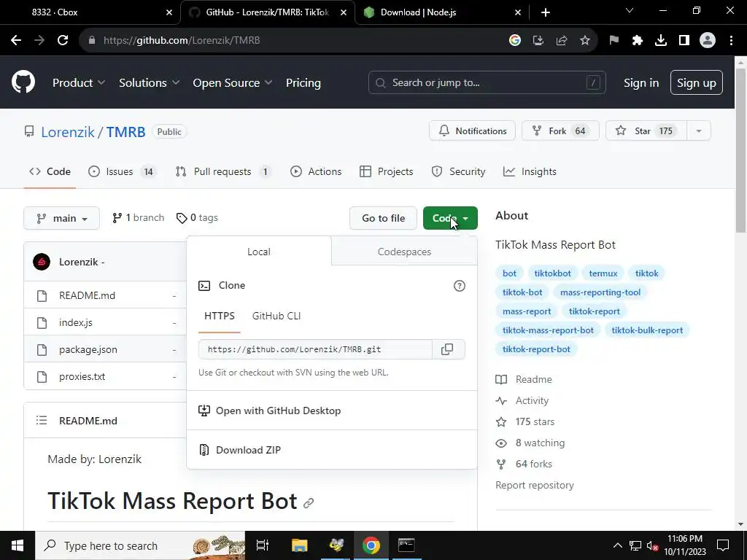The height and width of the screenshot is (560, 747).
Task: Show hidden system tray icons
Action: (x=617, y=545)
